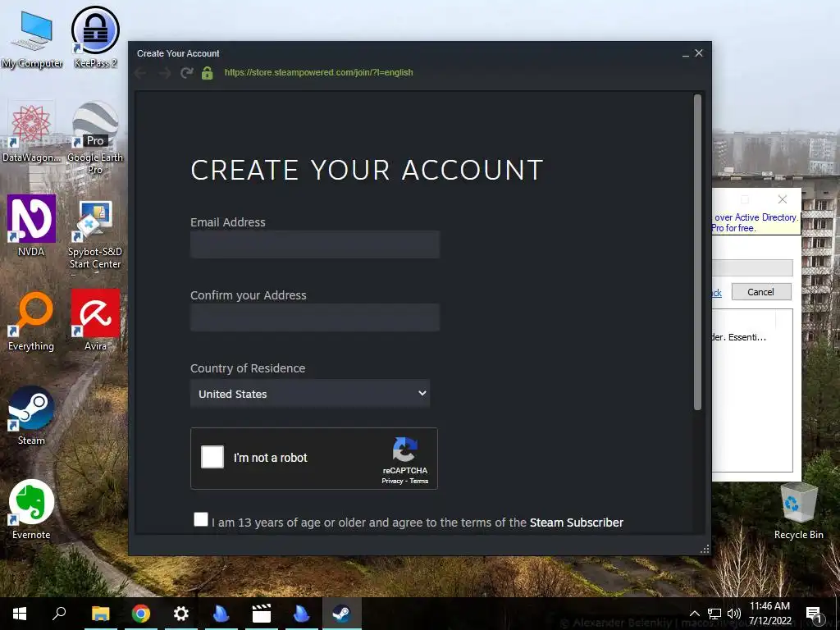This screenshot has width=840, height=630.
Task: Select the Google Earth Pro desktop shortcut
Action: [95, 137]
